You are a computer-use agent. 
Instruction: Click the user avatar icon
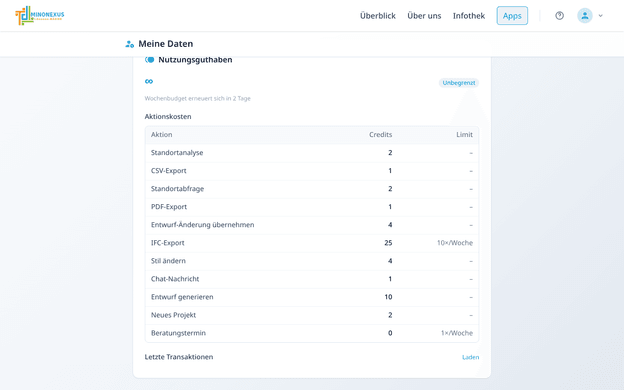[585, 16]
